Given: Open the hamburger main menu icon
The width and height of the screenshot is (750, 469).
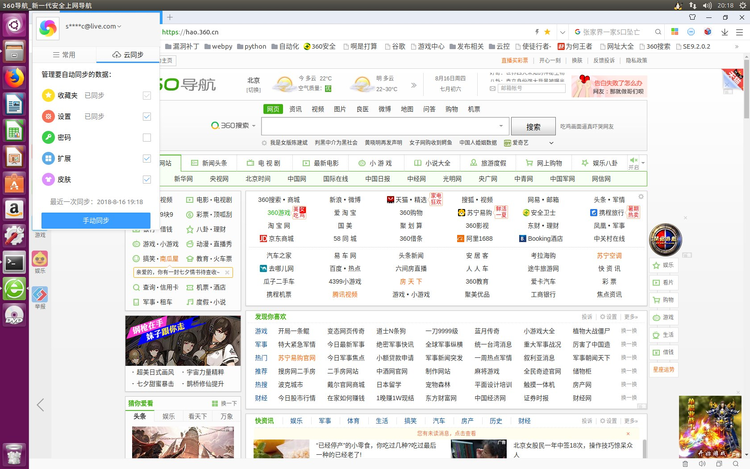Looking at the screenshot, I should click(x=739, y=32).
